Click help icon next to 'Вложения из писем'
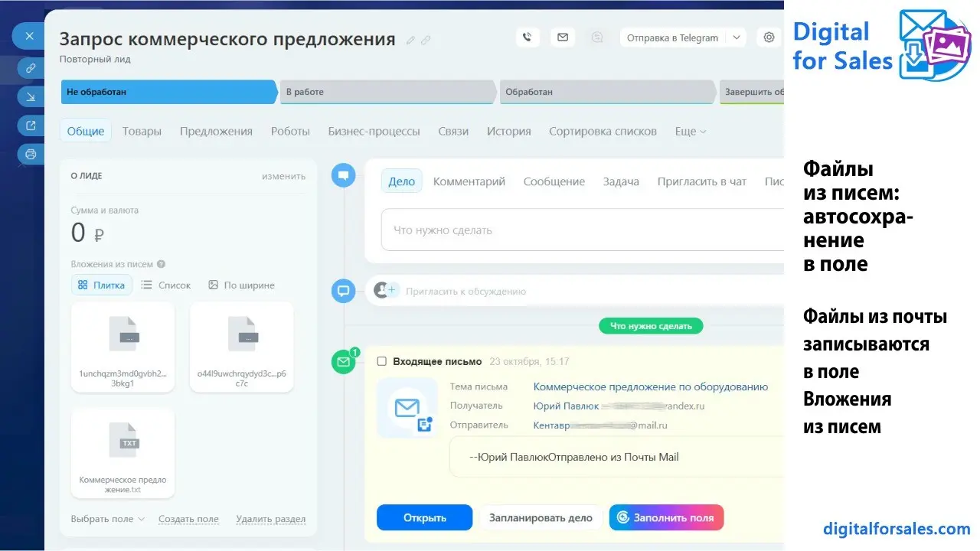The width and height of the screenshot is (980, 551). (161, 264)
